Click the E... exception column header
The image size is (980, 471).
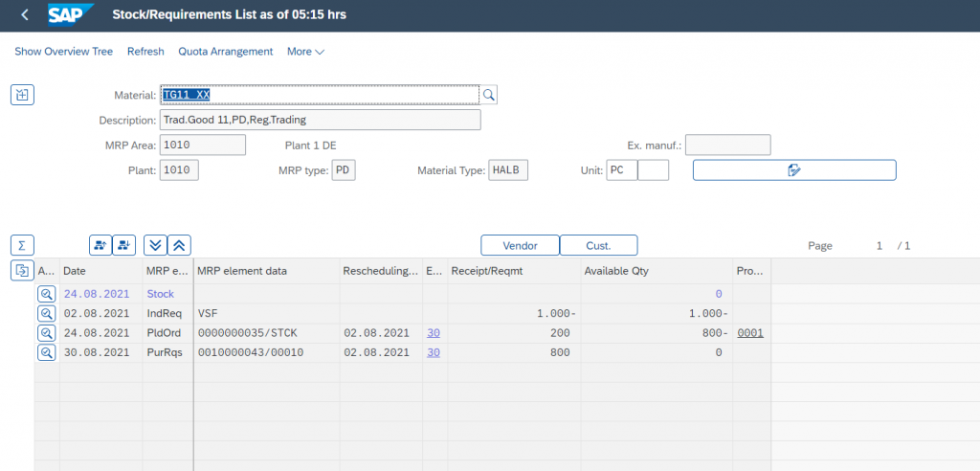434,272
